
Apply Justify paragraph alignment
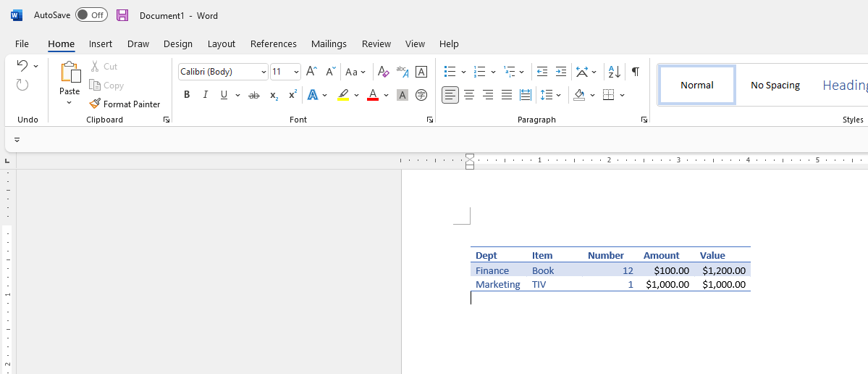[507, 95]
